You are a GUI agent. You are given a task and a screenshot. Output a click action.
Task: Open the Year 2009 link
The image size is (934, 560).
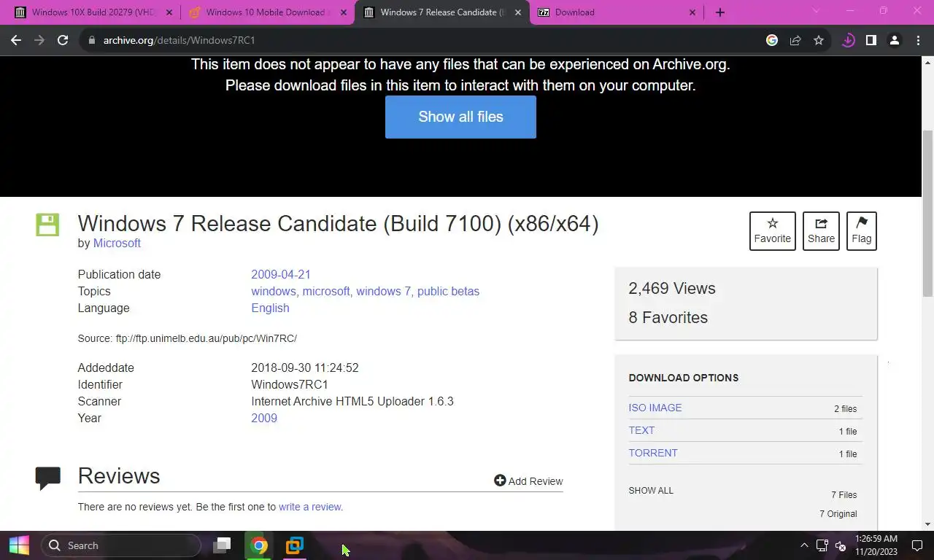pos(264,418)
